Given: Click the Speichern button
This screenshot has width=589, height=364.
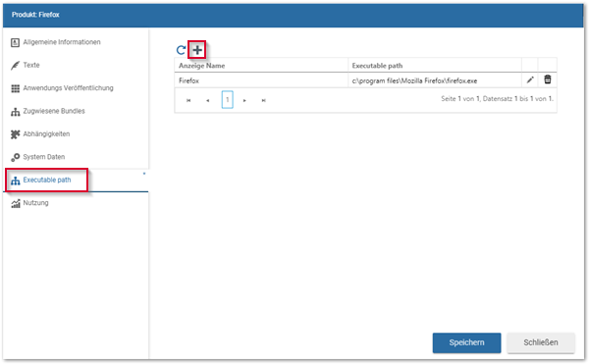Looking at the screenshot, I should (x=466, y=342).
